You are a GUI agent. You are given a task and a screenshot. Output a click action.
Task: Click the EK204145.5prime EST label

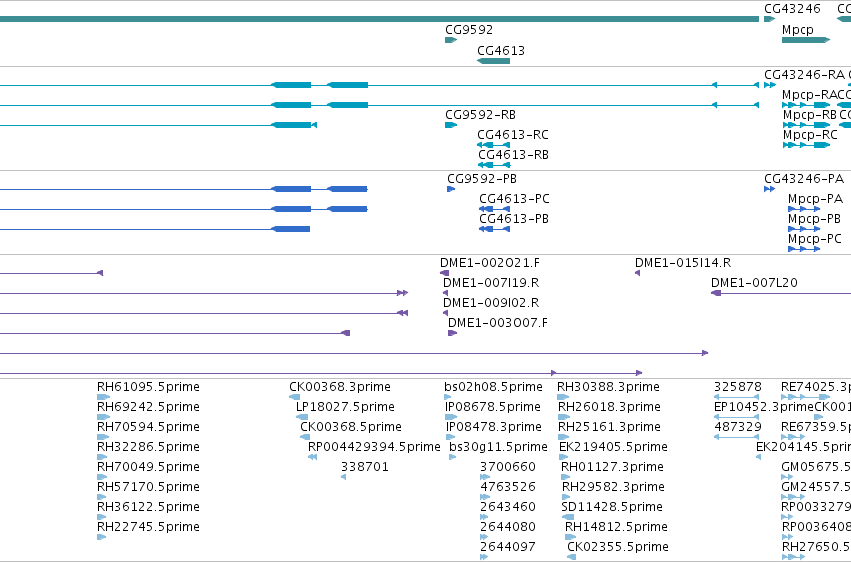tap(804, 448)
